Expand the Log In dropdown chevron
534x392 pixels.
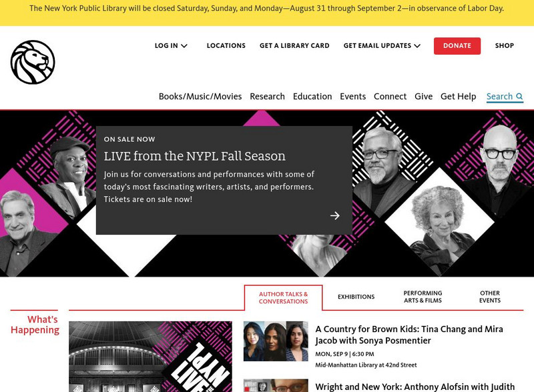(x=184, y=46)
